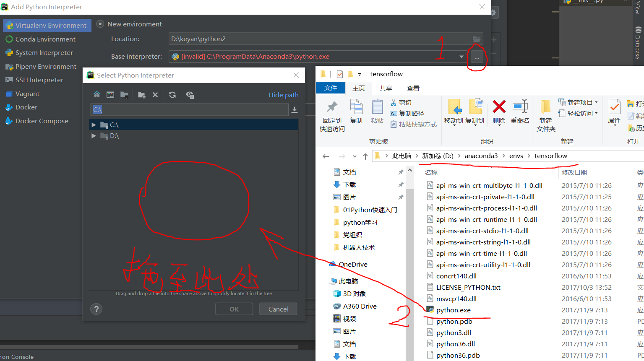The height and width of the screenshot is (361, 644).
Task: Expand the C:\ drive tree node
Action: (x=94, y=125)
